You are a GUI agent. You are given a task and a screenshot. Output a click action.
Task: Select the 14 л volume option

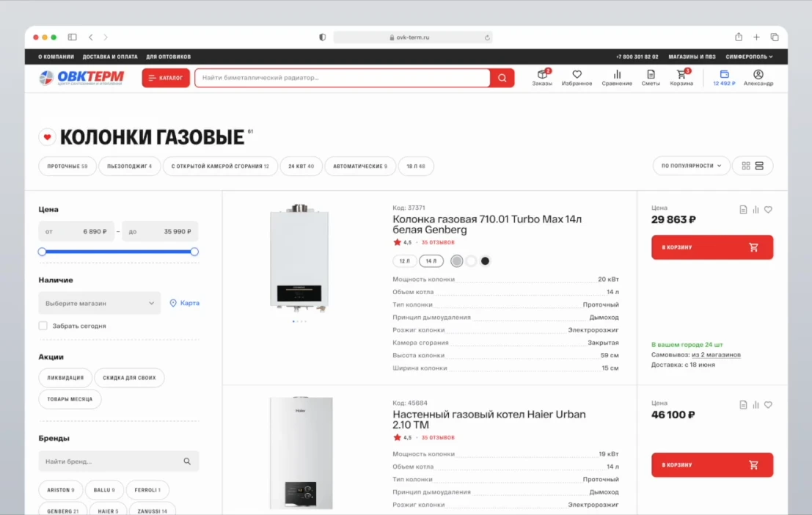tap(431, 261)
